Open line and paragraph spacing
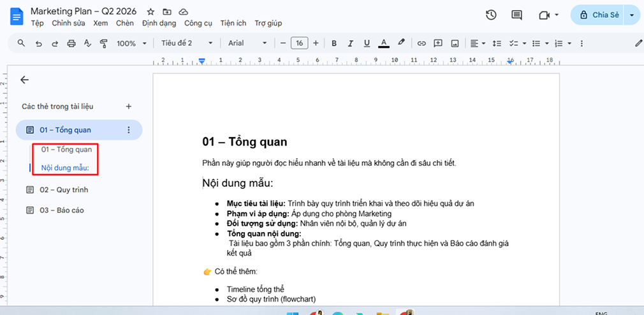Viewport: 644px width, 315px height. (x=497, y=43)
